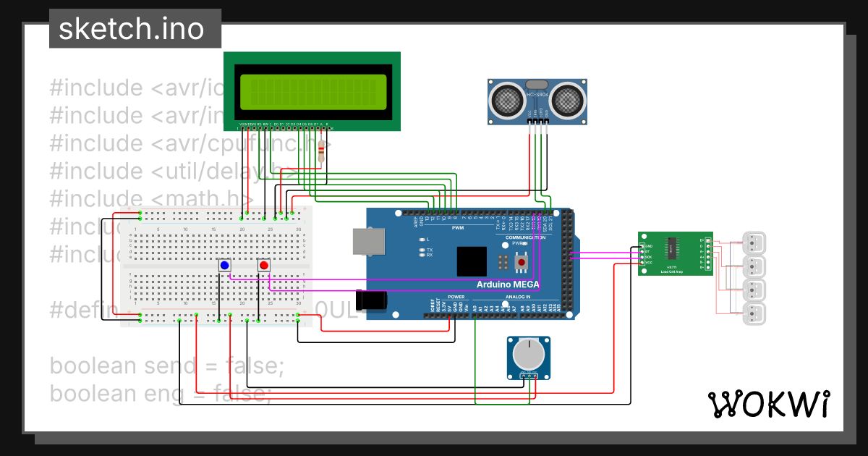Screen dimensions: 868x456
Task: Click the COMMUNICATION label on the Arduino
Action: pos(526,237)
